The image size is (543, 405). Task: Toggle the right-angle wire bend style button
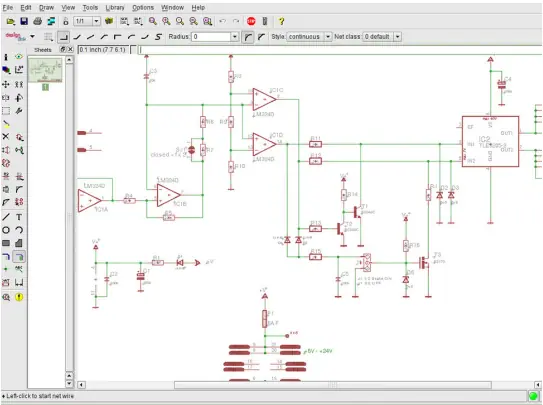coord(63,37)
